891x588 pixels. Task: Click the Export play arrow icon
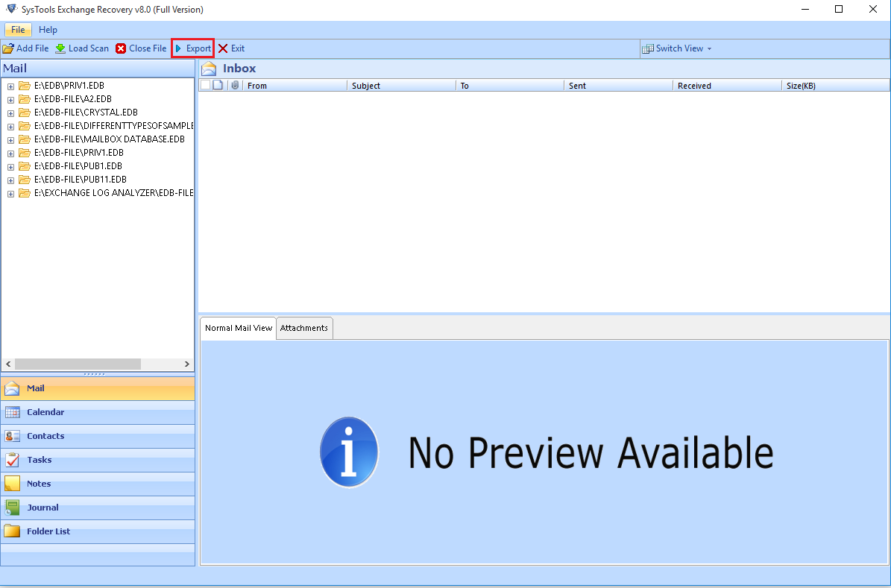click(x=178, y=48)
